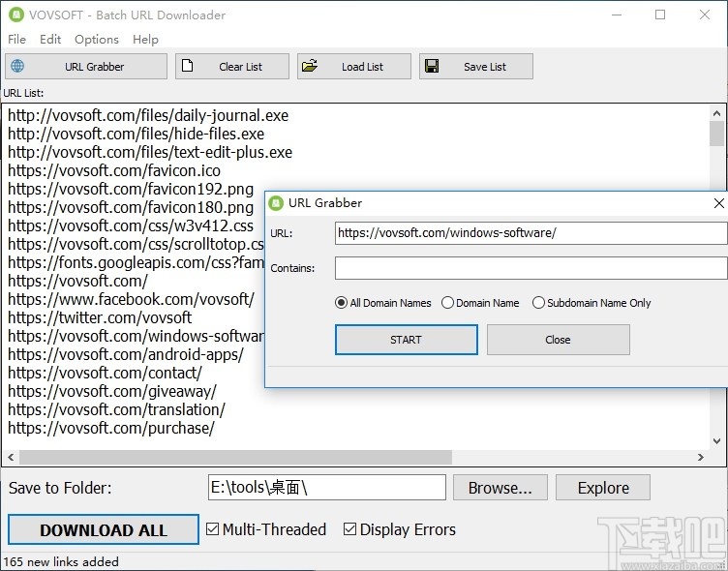This screenshot has height=571, width=728.
Task: Select the favicon.ico URL line
Action: point(114,171)
